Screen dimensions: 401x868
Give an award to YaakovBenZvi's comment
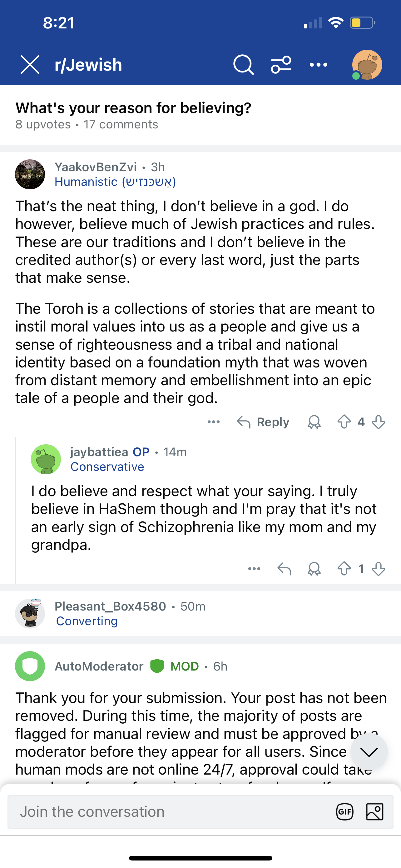point(314,422)
